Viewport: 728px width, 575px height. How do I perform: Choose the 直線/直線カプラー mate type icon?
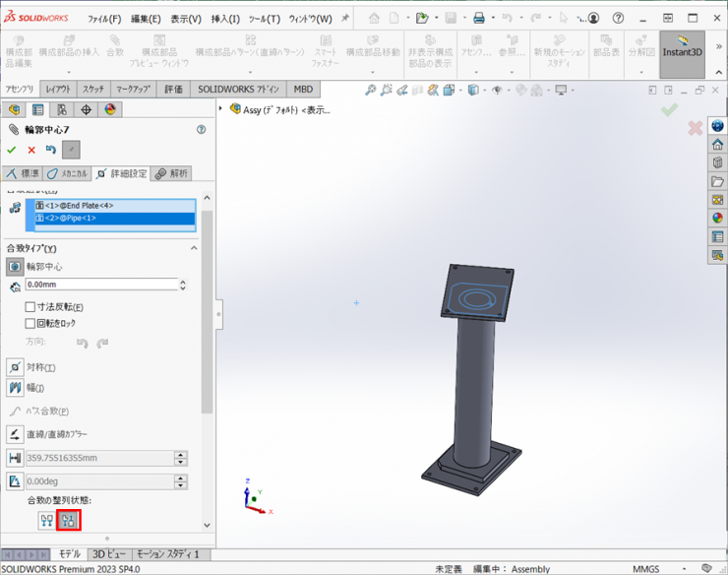click(15, 434)
